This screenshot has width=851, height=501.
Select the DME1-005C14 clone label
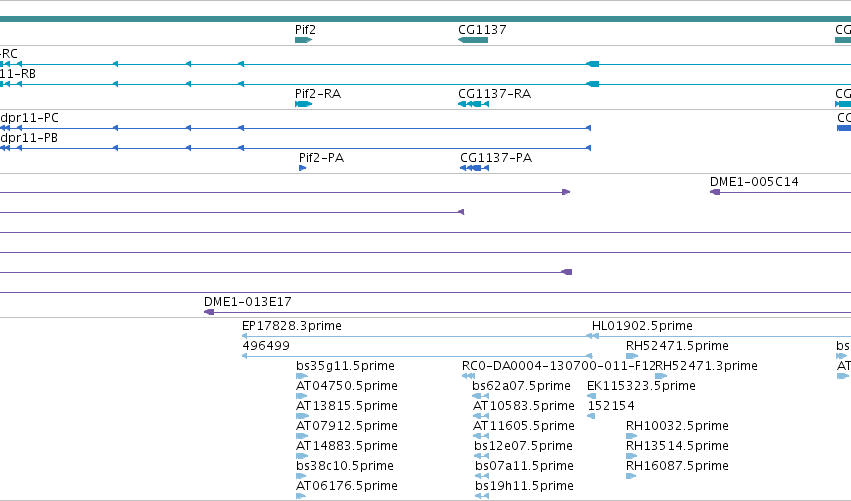[x=754, y=182]
